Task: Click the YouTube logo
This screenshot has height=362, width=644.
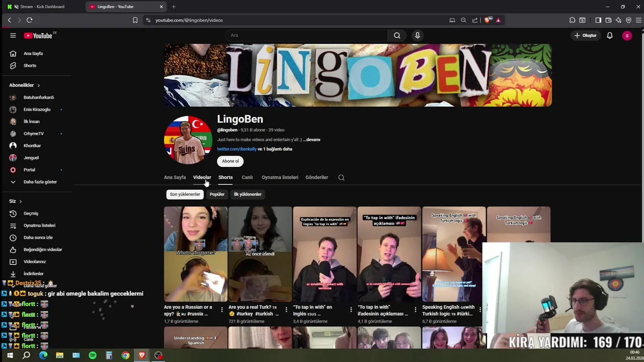Action: tap(38, 35)
